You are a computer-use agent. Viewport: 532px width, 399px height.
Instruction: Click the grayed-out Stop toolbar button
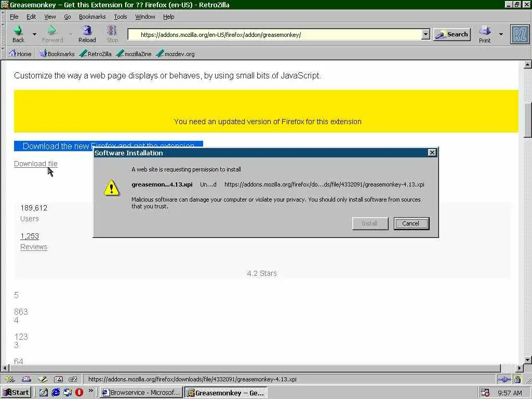click(112, 34)
